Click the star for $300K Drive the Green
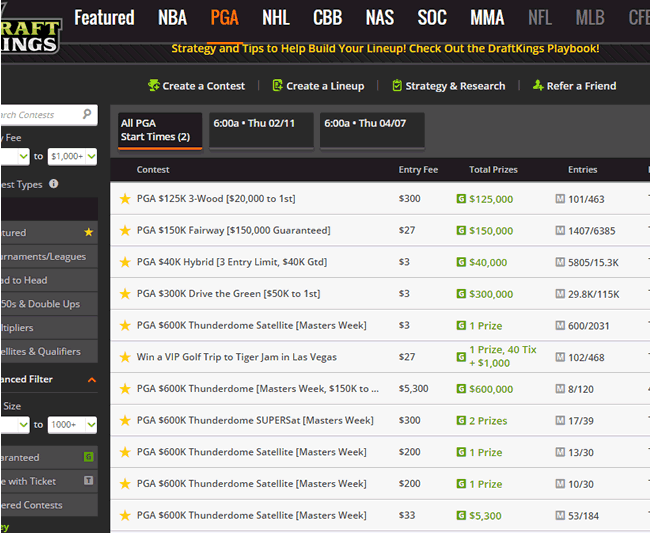 125,294
